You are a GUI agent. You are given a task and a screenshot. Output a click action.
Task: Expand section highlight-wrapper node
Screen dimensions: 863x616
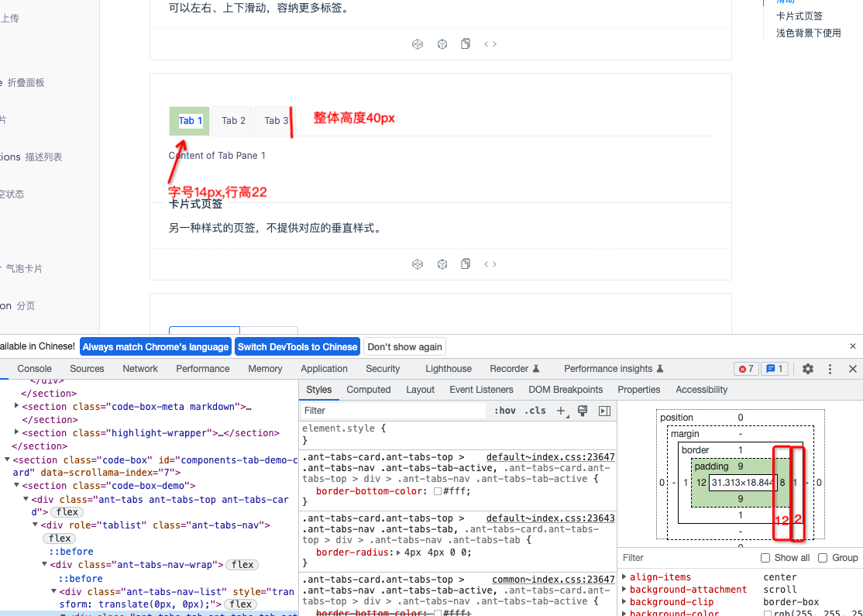point(16,432)
